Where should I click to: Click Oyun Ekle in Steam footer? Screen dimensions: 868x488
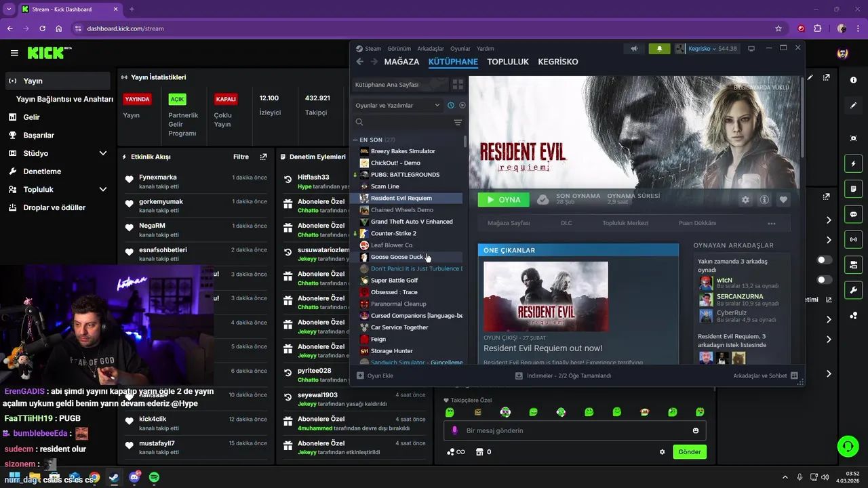[375, 375]
